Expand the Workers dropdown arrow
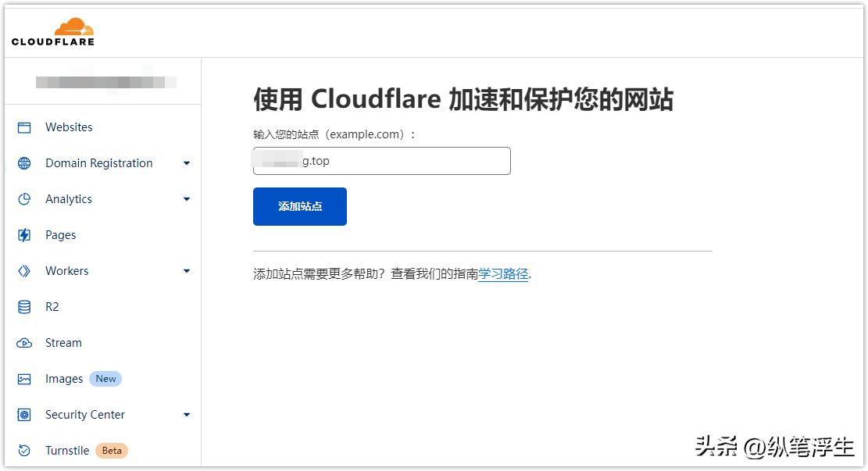Screen dimensions: 868x471 click(187, 270)
